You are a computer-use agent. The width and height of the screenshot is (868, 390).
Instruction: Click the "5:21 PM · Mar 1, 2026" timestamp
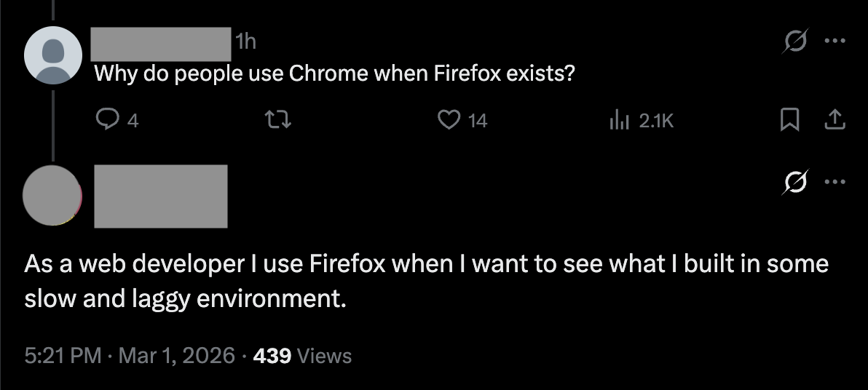point(130,356)
